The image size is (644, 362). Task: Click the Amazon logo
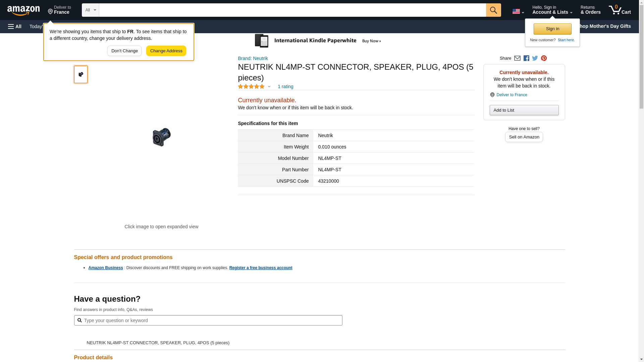click(23, 10)
